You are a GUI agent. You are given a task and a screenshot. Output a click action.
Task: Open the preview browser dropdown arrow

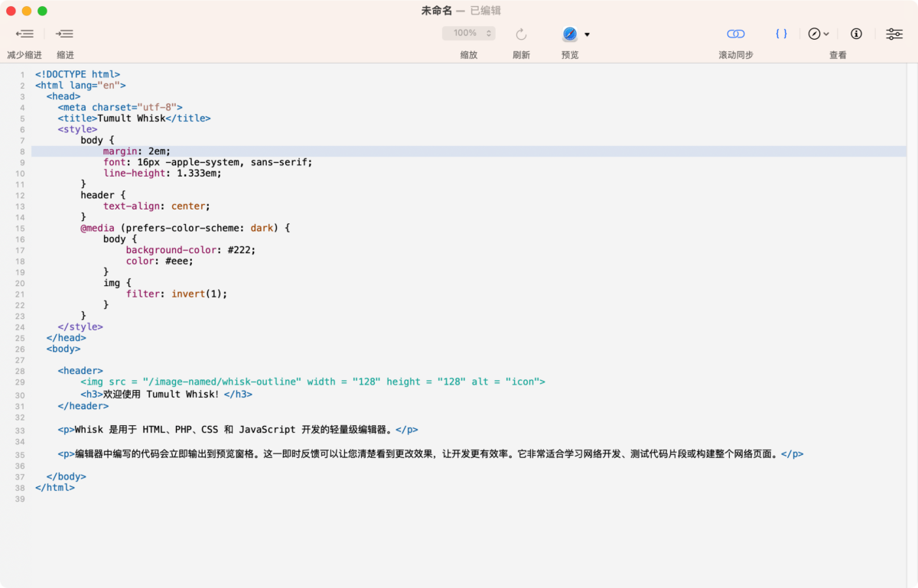pos(588,34)
